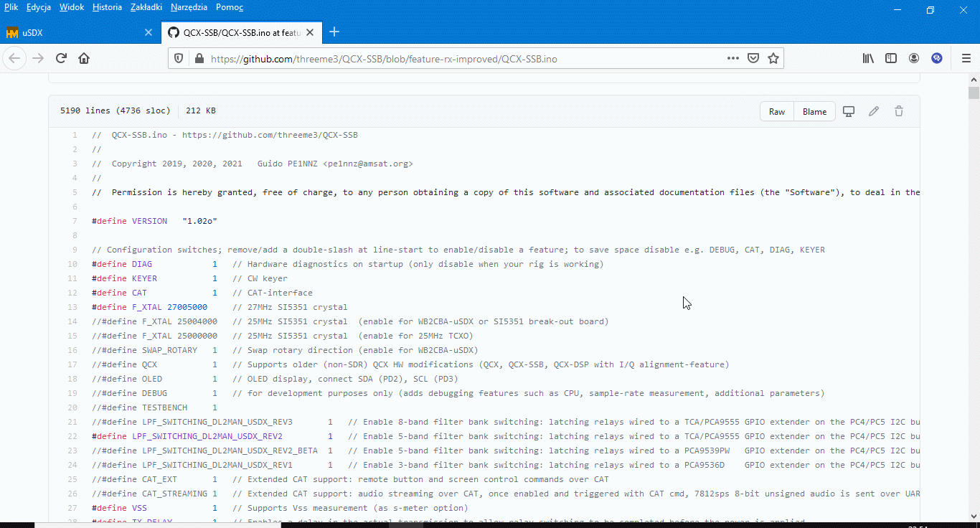Open the Zakładki menu
Image resolution: width=980 pixels, height=528 pixels.
tap(146, 7)
